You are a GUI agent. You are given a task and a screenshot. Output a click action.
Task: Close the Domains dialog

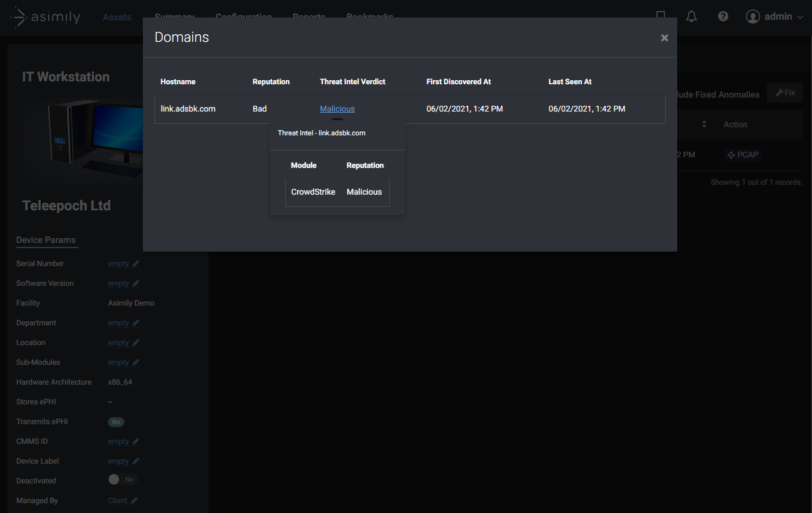click(664, 38)
